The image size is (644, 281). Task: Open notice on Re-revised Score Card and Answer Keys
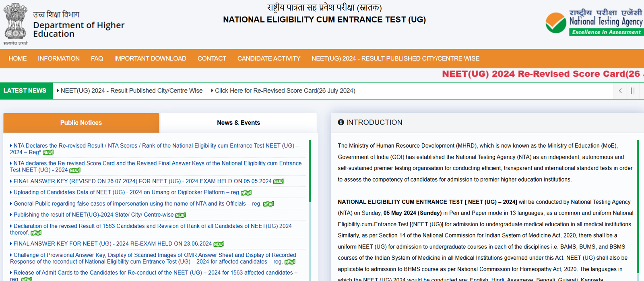(x=156, y=167)
